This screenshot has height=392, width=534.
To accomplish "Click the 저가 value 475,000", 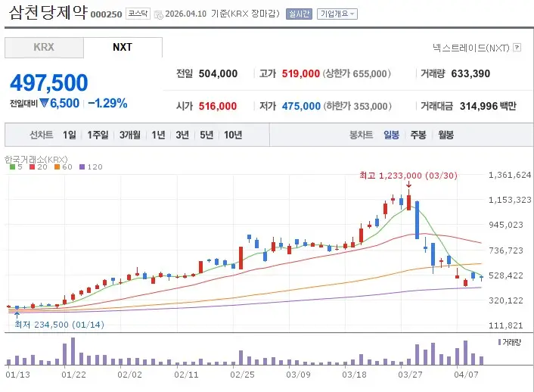I will (x=301, y=106).
